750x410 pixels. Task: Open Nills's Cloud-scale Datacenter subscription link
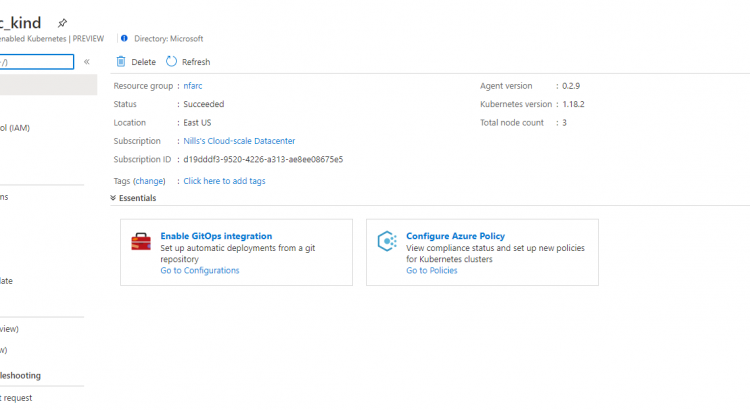[239, 141]
